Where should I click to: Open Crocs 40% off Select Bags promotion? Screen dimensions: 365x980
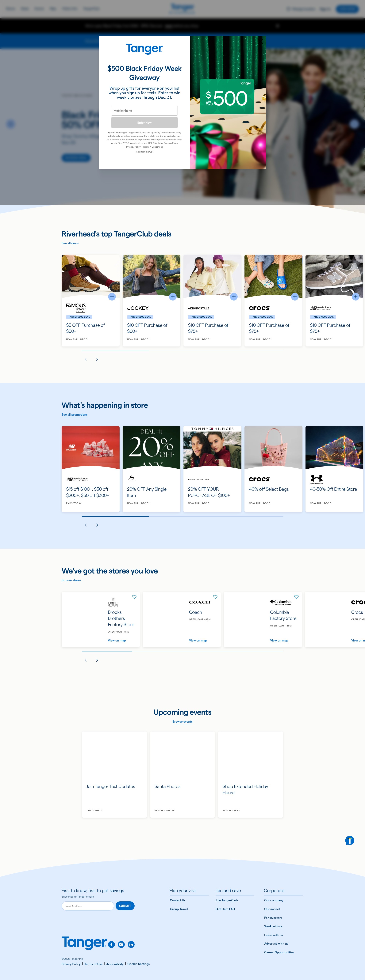273,469
